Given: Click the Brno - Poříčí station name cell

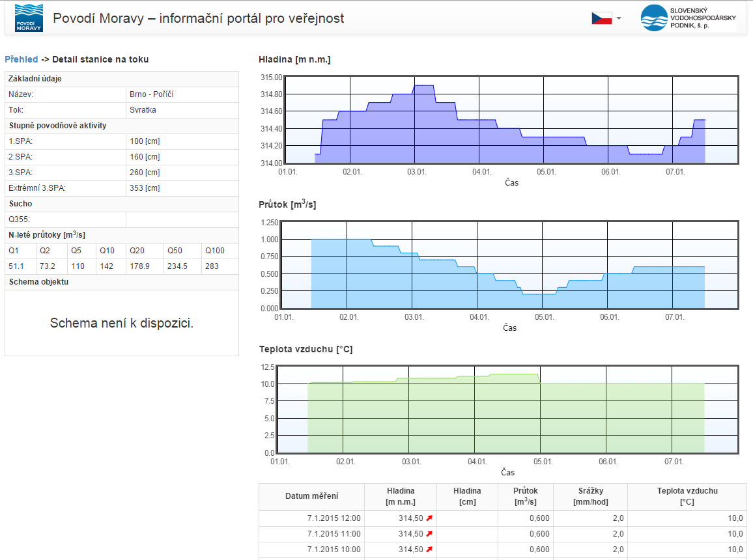Looking at the screenshot, I should coord(182,94).
